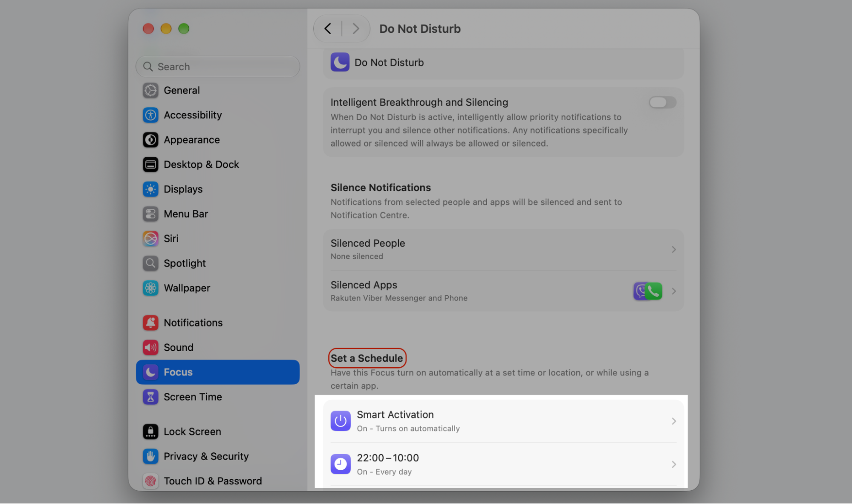Click the silenced apps Viber and Phone icons
This screenshot has width=852, height=504.
648,291
